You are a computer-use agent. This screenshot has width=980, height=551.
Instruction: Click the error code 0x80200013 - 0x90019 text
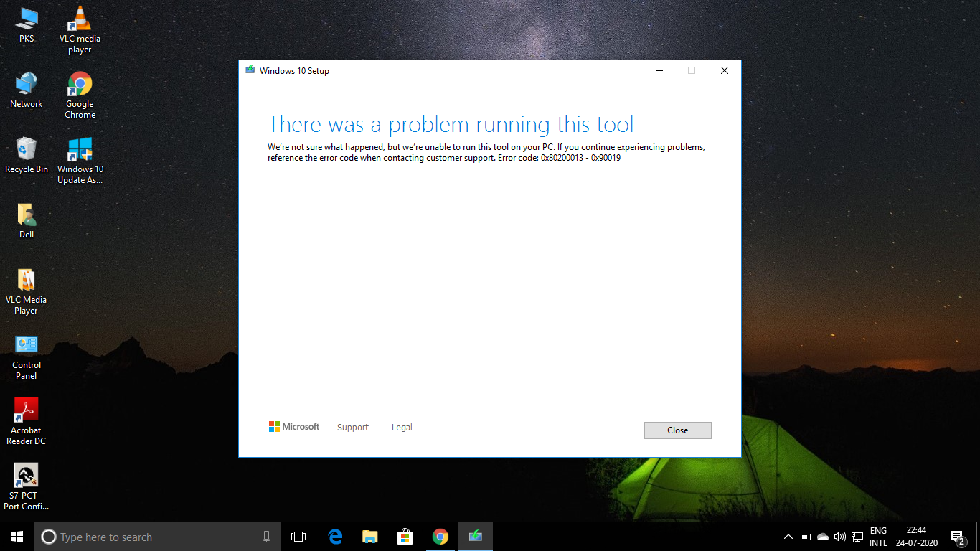[581, 158]
